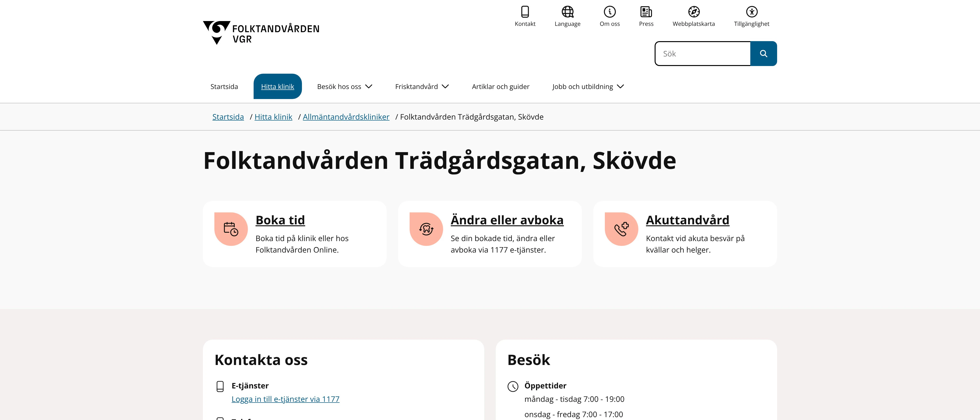This screenshot has width=980, height=420.
Task: Click the Akuttandvård phone-plus icon
Action: (x=622, y=229)
